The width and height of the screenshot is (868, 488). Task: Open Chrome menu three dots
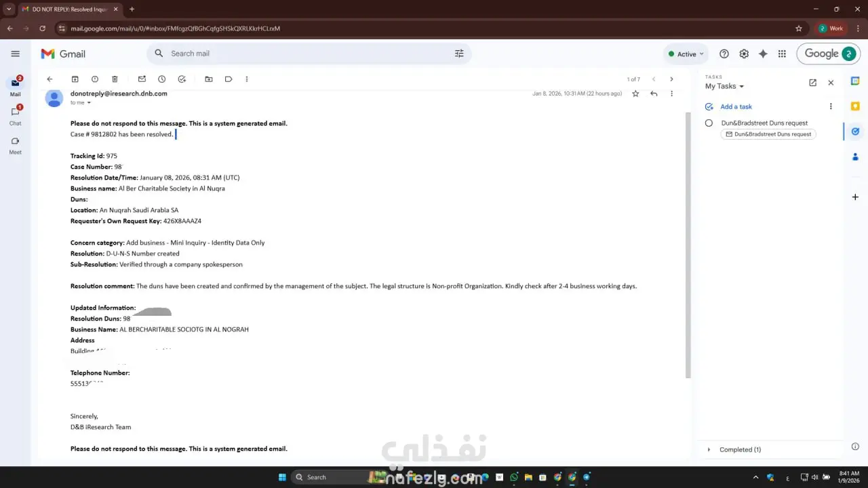(x=858, y=28)
